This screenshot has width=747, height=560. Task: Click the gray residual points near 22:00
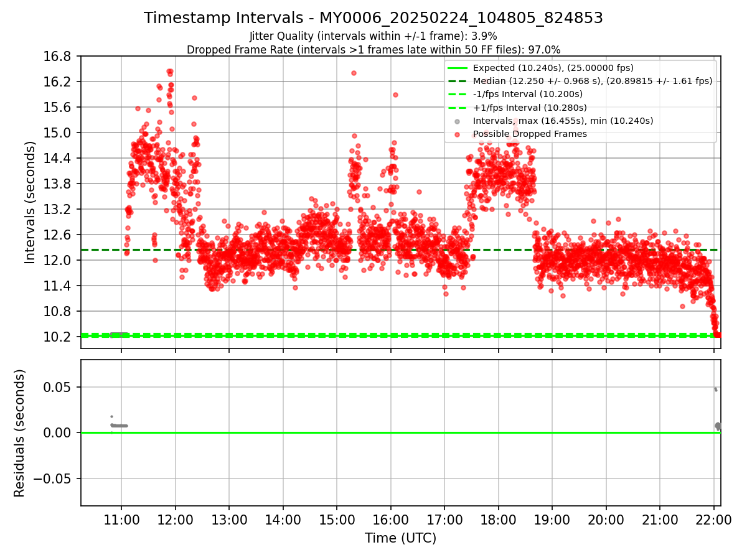click(x=718, y=426)
